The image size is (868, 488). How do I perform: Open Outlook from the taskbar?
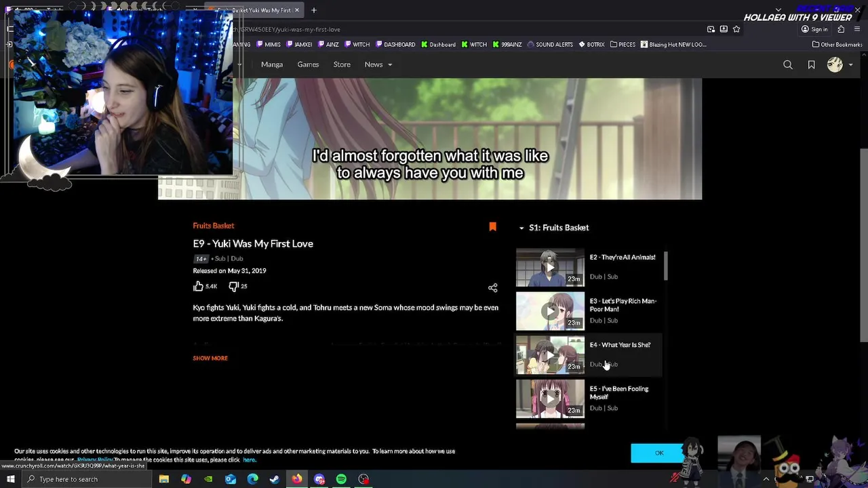tap(231, 479)
